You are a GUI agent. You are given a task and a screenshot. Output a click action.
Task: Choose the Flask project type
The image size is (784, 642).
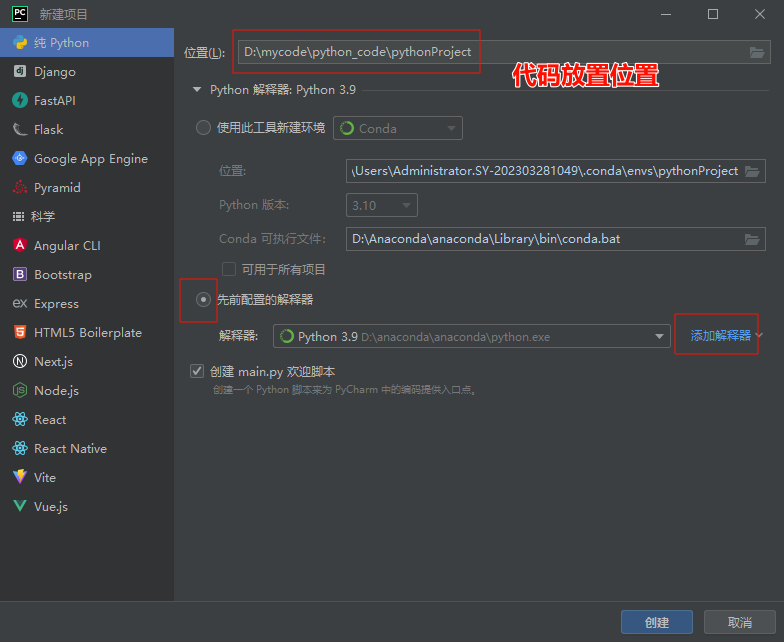87,130
